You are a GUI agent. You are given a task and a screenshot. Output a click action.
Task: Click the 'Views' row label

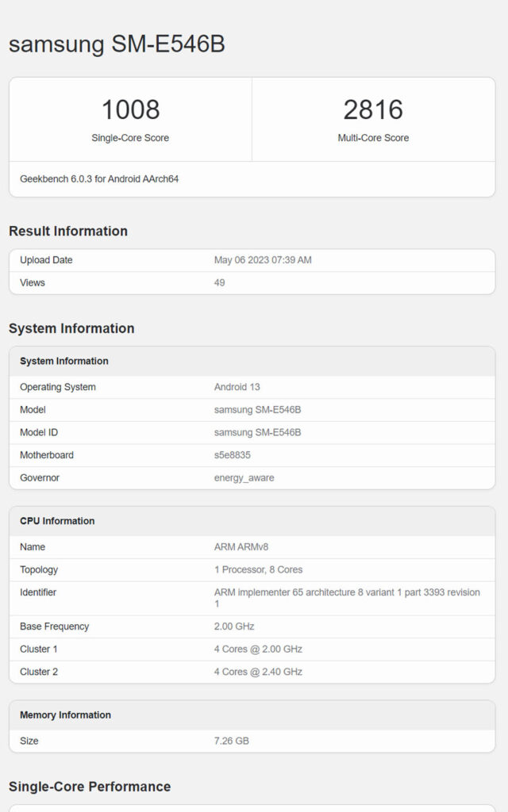coord(32,283)
